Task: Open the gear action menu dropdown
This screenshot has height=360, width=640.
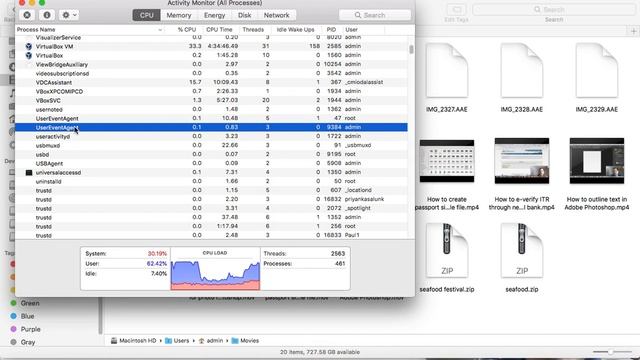Action: (69, 15)
